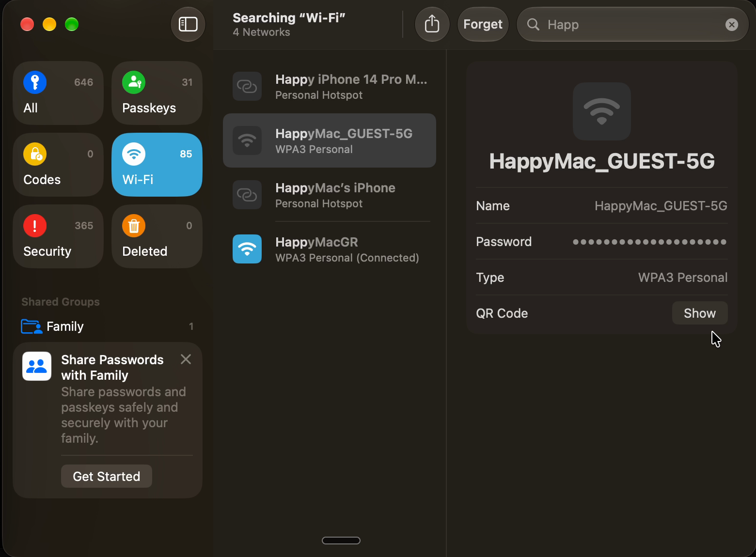
Task: Click the Family folder icon
Action: tap(31, 326)
